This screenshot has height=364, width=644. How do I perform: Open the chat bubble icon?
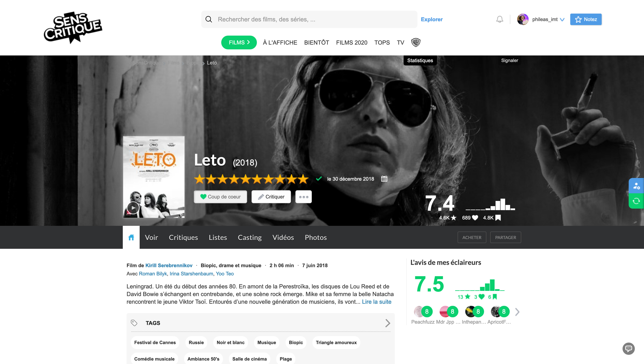click(x=628, y=348)
